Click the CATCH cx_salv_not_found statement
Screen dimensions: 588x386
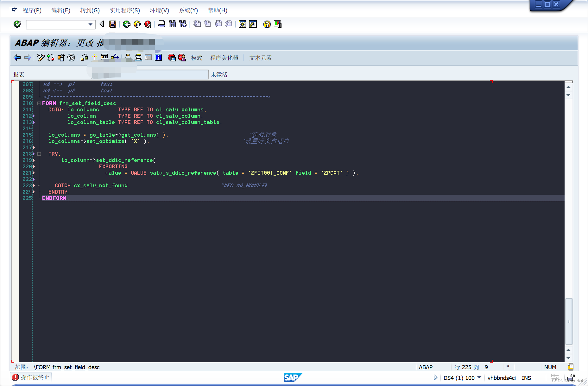click(92, 185)
